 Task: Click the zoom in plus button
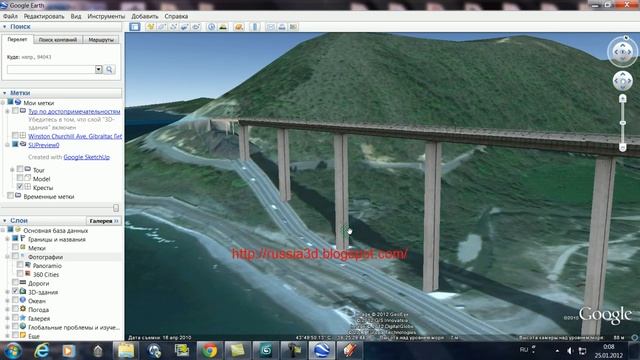pyautogui.click(x=622, y=98)
